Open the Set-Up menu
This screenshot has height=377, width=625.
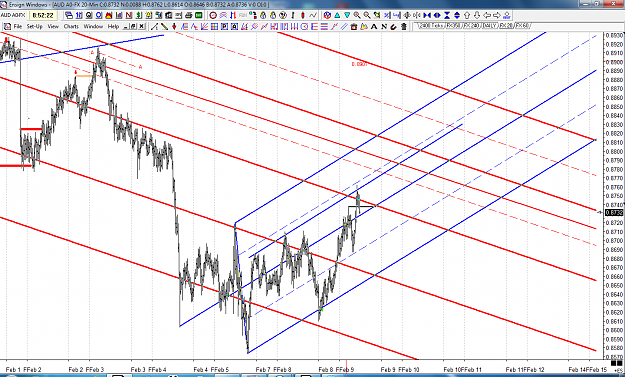tap(34, 26)
